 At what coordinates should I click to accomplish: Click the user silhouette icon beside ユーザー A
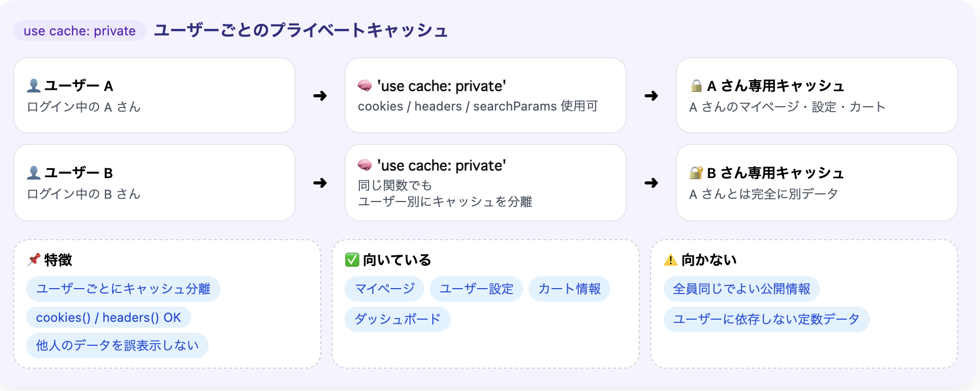coord(34,85)
